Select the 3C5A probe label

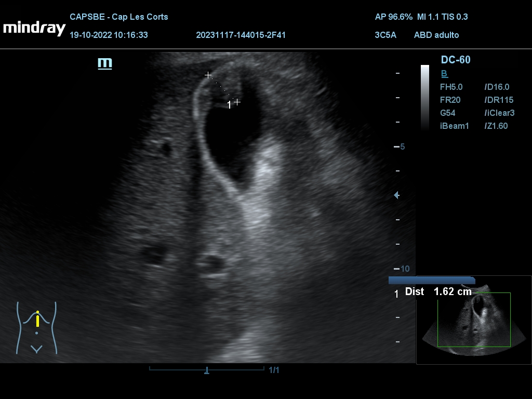click(385, 35)
